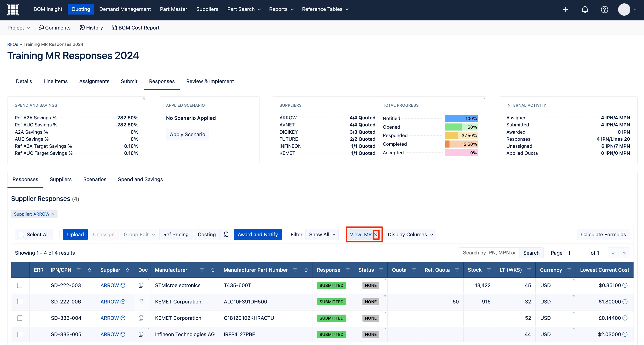Viewport: 644px width, 345px height.
Task: Click the user avatar in the top bar
Action: [x=624, y=10]
